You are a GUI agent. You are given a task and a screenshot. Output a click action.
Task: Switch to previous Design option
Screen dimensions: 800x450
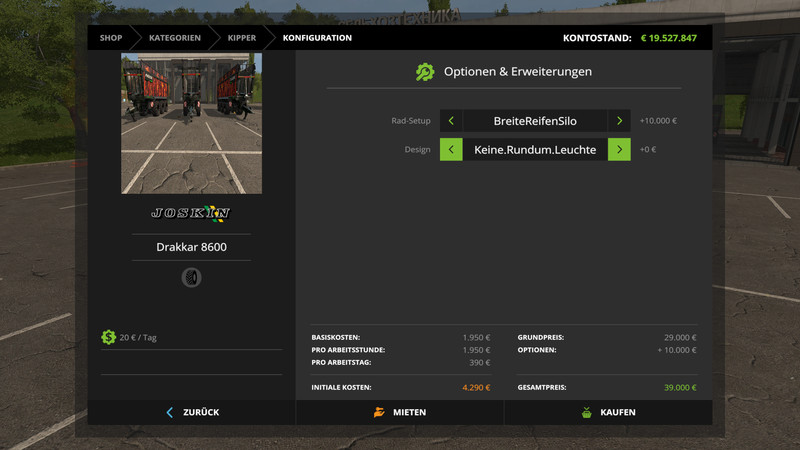pos(451,150)
